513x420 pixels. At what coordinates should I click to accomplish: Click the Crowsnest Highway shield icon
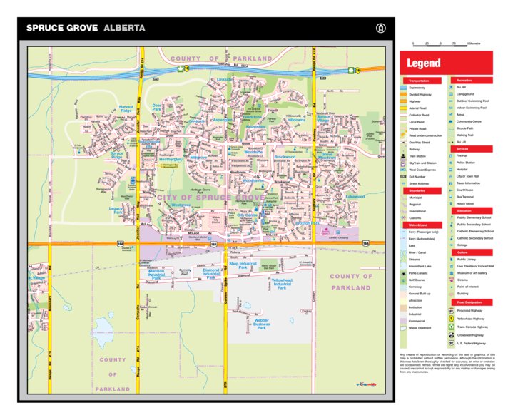click(452, 334)
